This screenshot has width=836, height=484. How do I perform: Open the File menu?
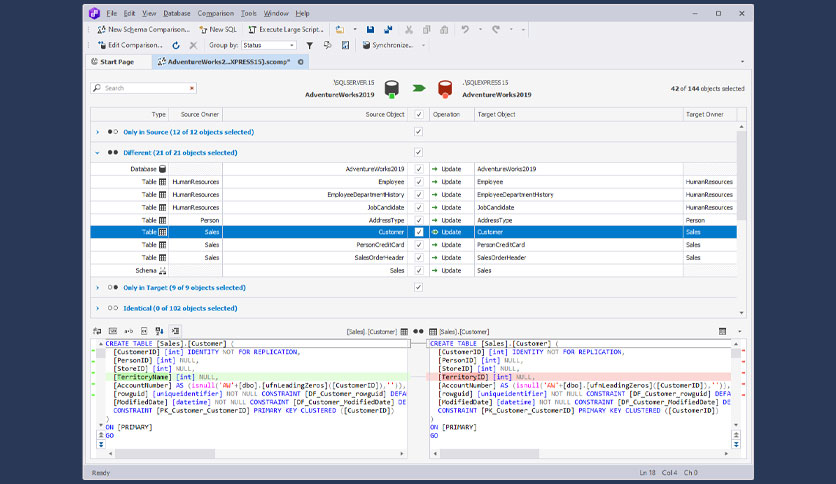point(111,13)
